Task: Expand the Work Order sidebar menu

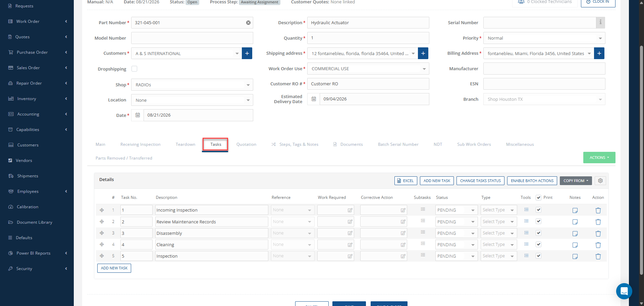Action: point(37,21)
